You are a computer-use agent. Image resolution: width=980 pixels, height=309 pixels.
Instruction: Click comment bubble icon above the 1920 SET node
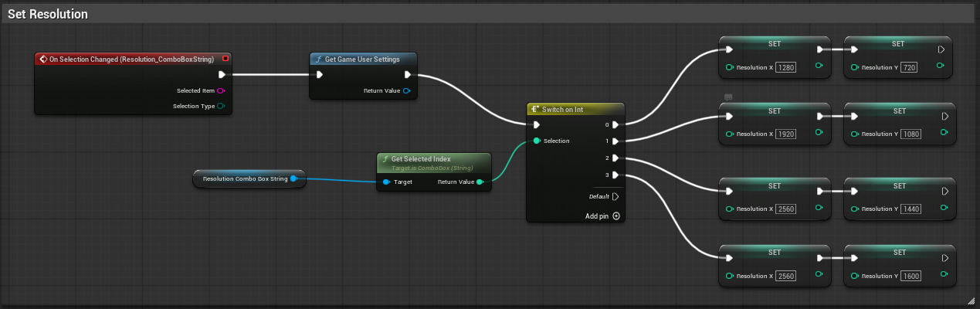pyautogui.click(x=727, y=97)
